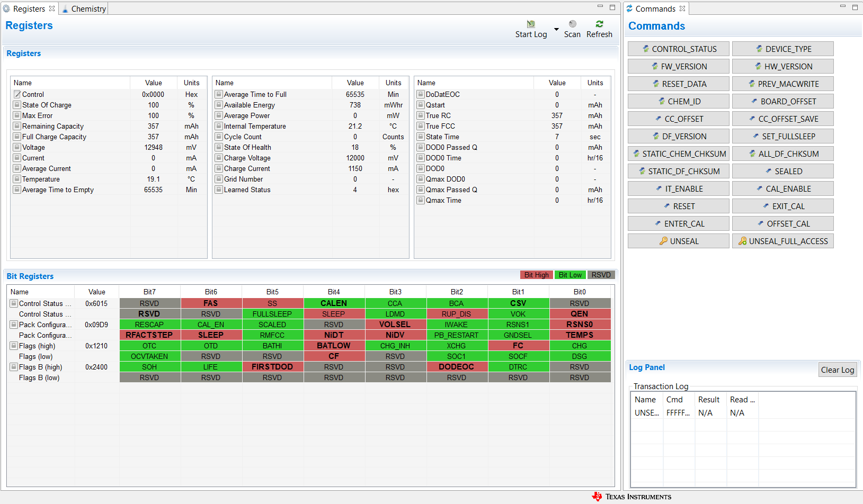Collapse the Flags B (high) register row
863x504 pixels.
click(14, 367)
